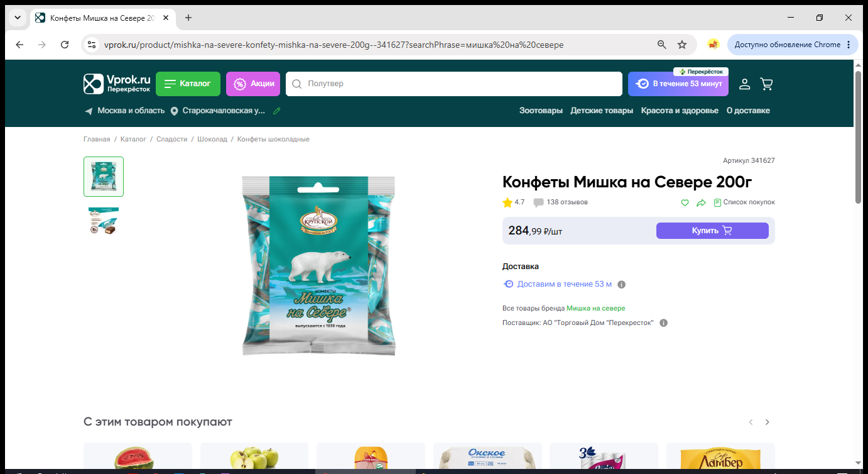Open brand link Мишка на севере

point(596,309)
